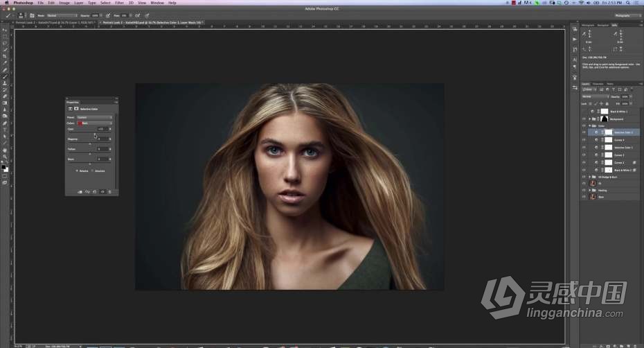
Task: Open the workspace switcher dropdown
Action: [627, 15]
